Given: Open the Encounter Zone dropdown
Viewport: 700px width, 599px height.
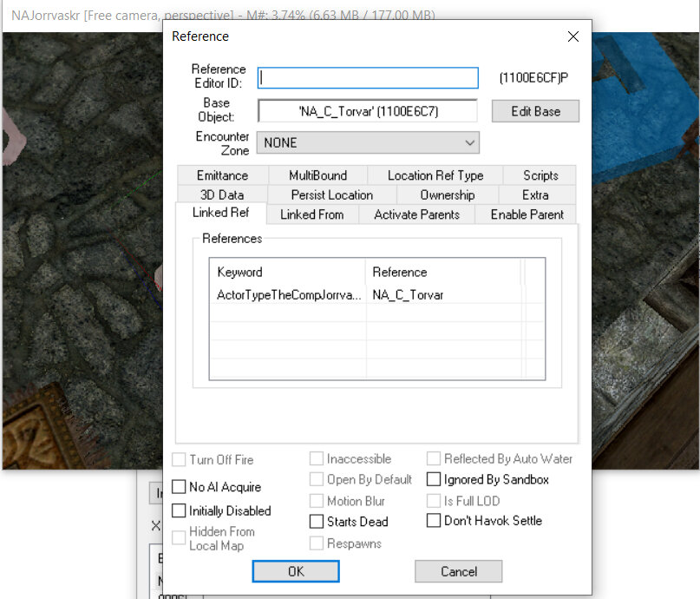Looking at the screenshot, I should [368, 142].
